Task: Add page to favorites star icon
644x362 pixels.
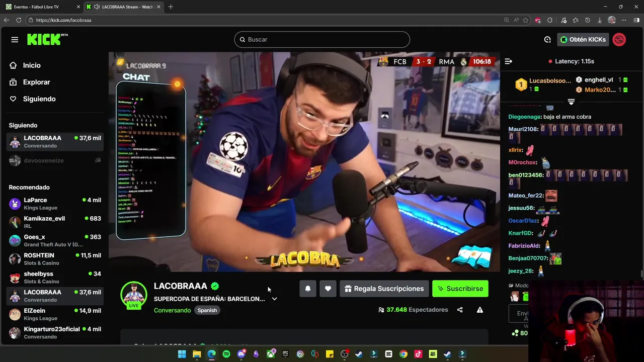Action: [526, 20]
